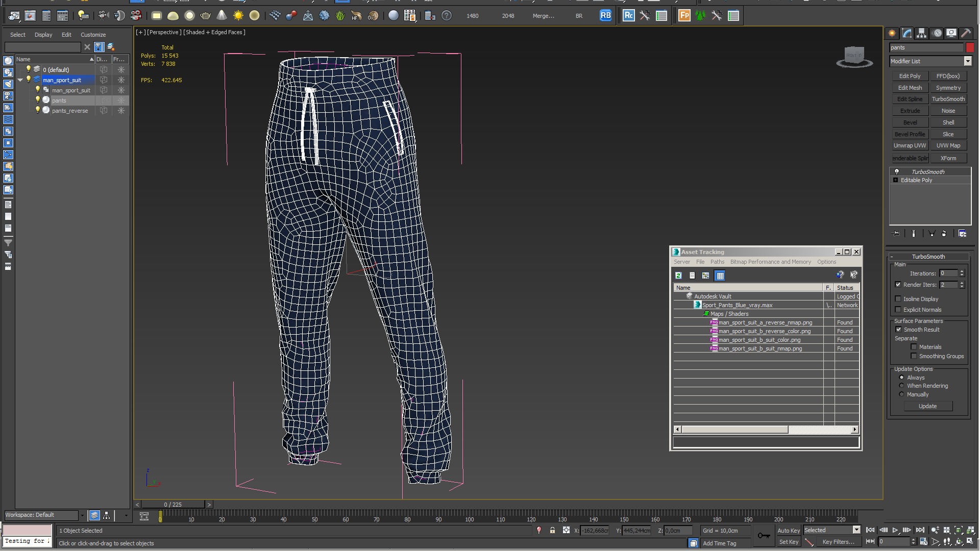
Task: Click the question mark help toolbar icon
Action: 447,16
